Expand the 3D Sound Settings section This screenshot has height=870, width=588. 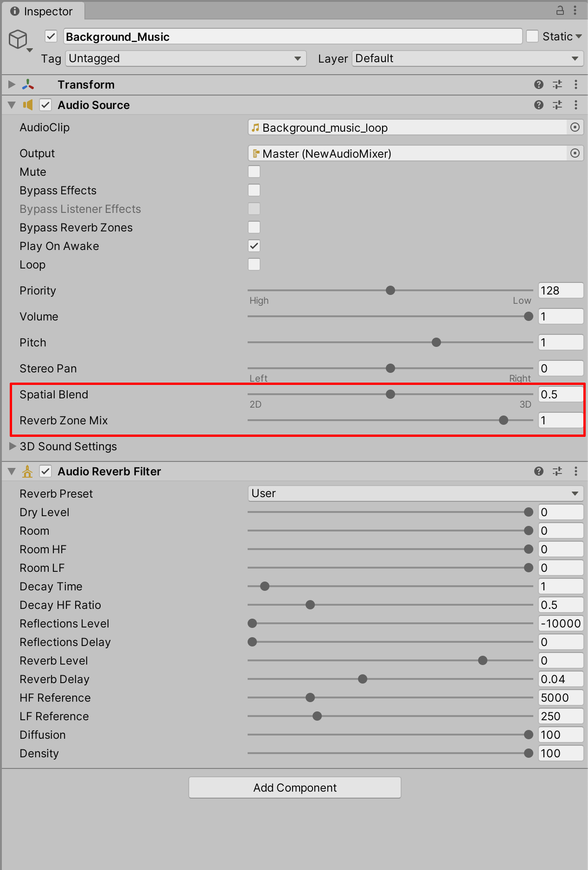tap(13, 446)
